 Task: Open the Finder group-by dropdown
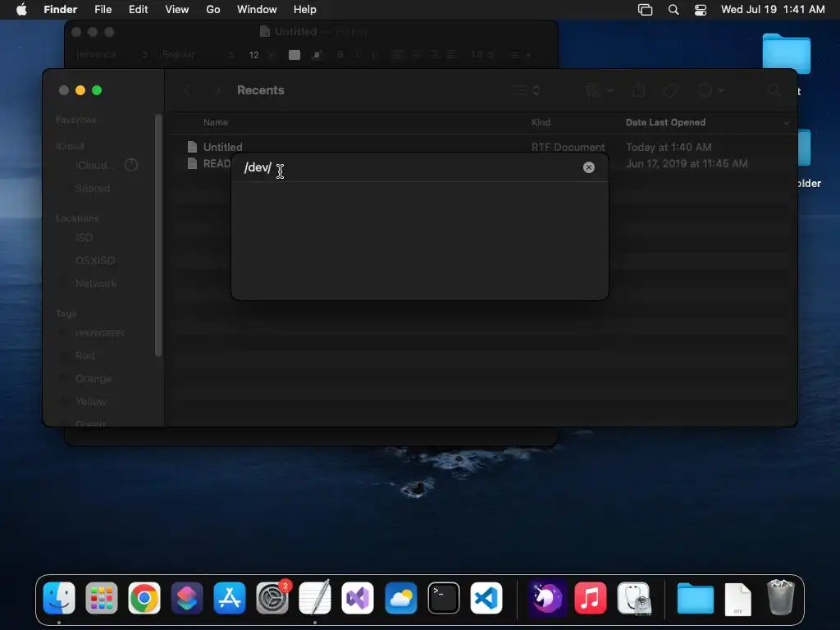[599, 90]
